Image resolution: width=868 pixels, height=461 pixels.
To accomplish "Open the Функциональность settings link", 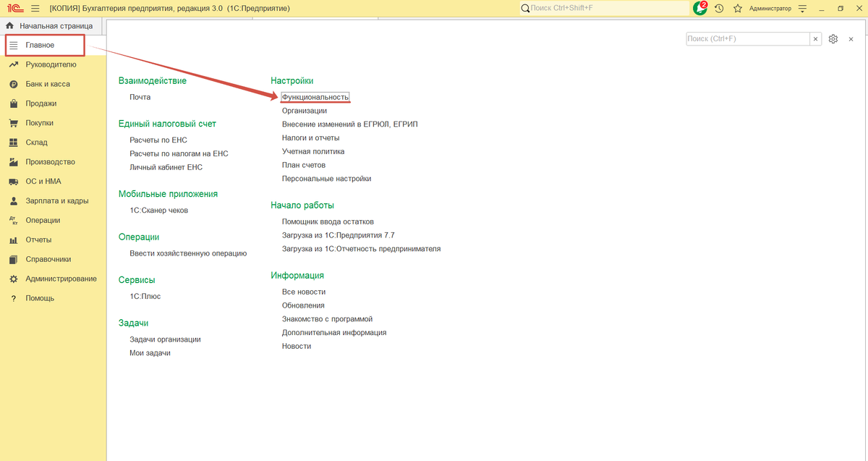I will point(315,97).
